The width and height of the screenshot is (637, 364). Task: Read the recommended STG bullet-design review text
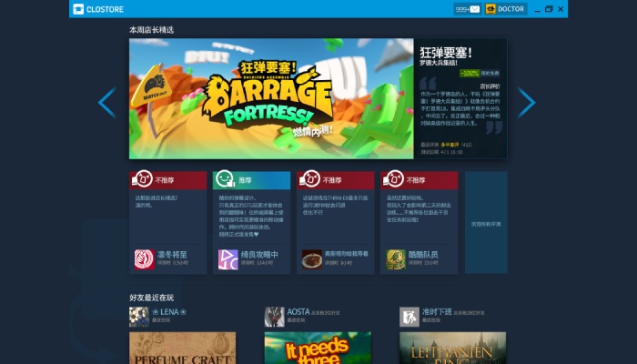pyautogui.click(x=251, y=217)
